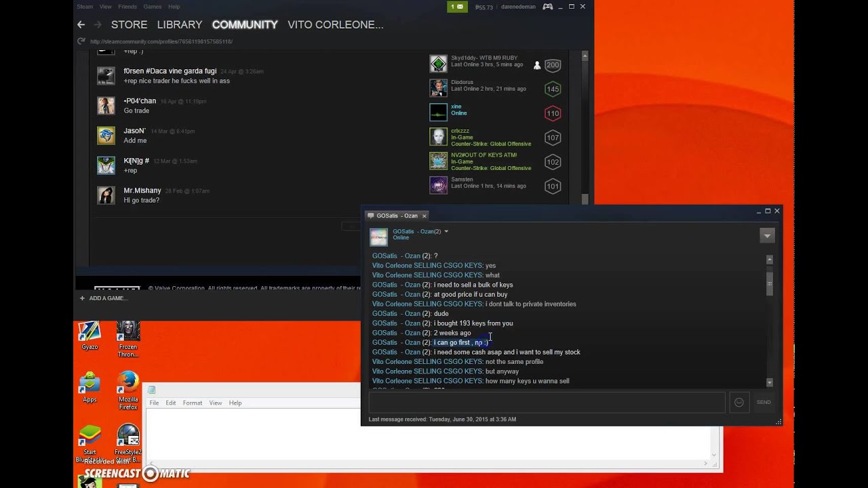Open xine friend avatar
Image resolution: width=868 pixels, height=488 pixels.
pos(439,113)
